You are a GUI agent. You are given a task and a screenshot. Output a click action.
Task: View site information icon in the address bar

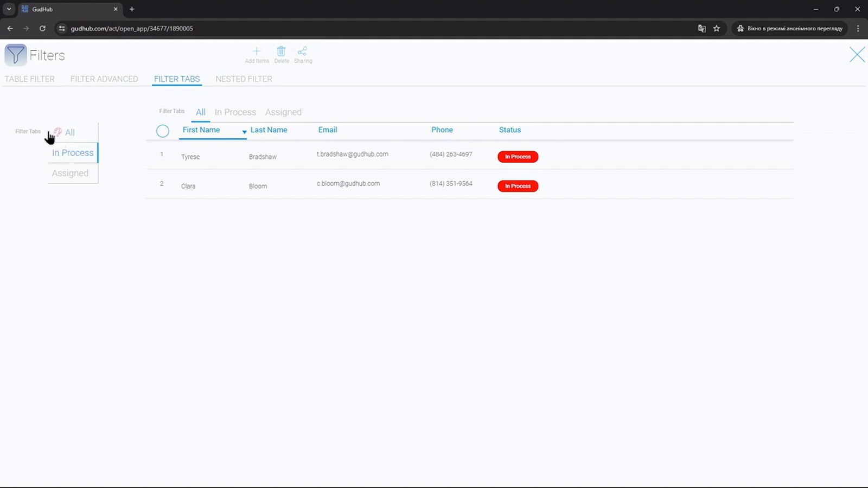point(62,28)
